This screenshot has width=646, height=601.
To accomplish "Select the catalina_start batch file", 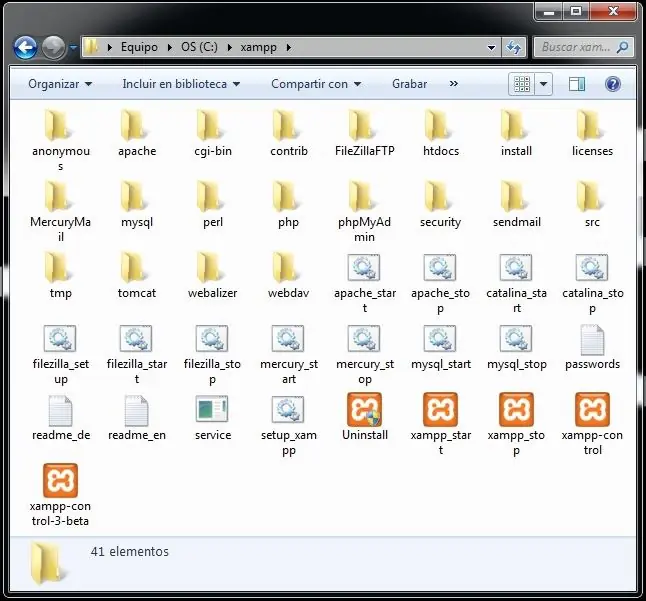I will [x=516, y=268].
